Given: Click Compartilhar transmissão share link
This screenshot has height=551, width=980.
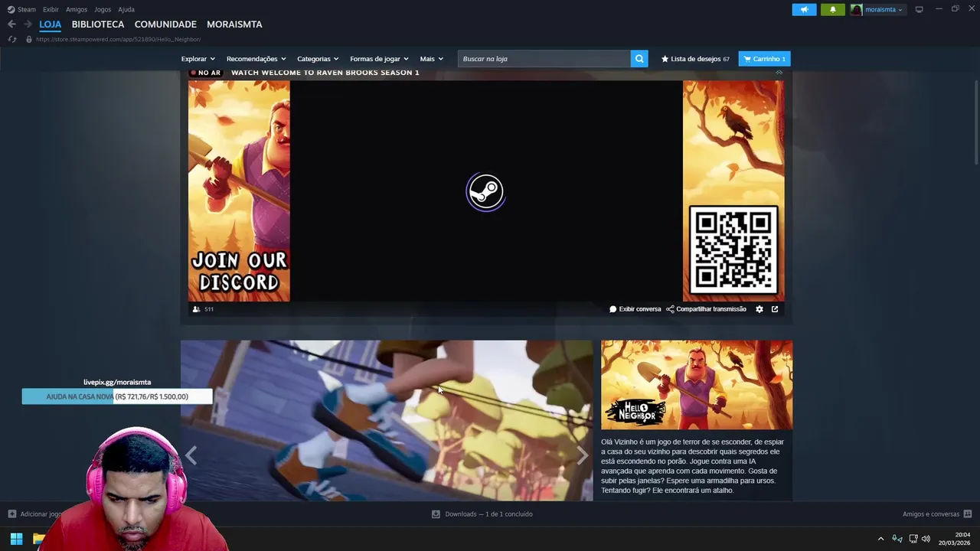Looking at the screenshot, I should 706,309.
